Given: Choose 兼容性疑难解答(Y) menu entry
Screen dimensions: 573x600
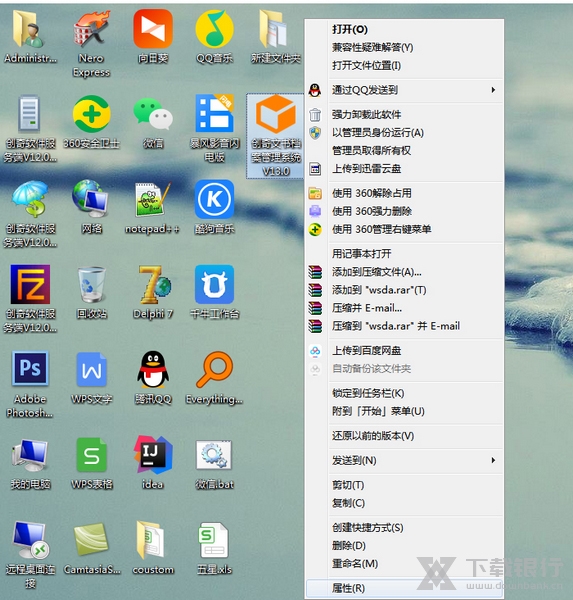Looking at the screenshot, I should click(x=404, y=47).
